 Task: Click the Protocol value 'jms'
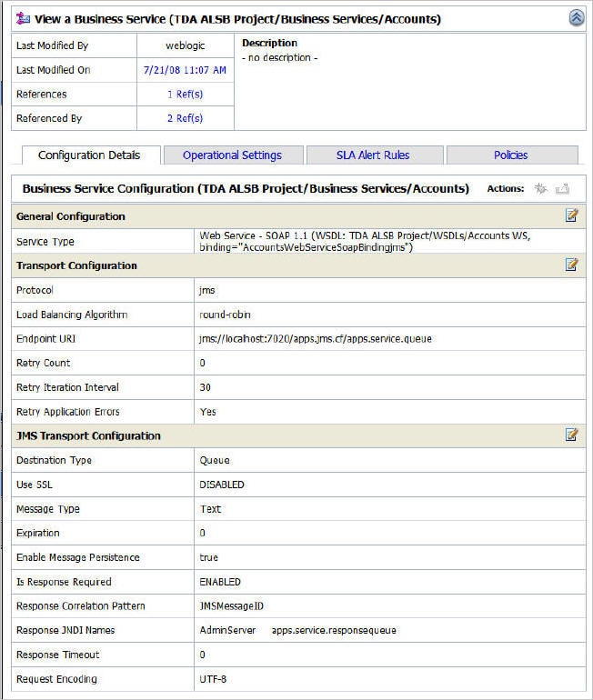(207, 290)
